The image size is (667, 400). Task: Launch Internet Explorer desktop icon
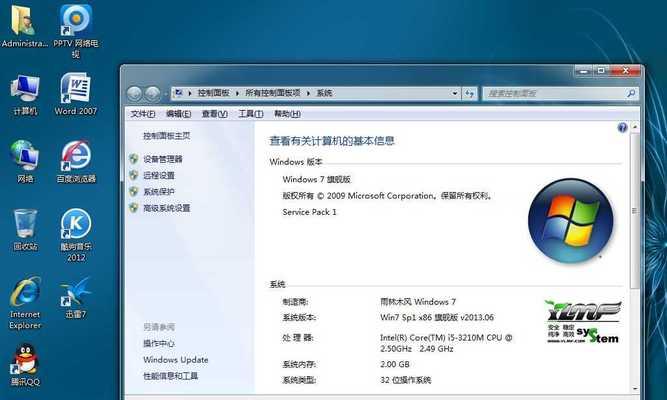coord(25,303)
